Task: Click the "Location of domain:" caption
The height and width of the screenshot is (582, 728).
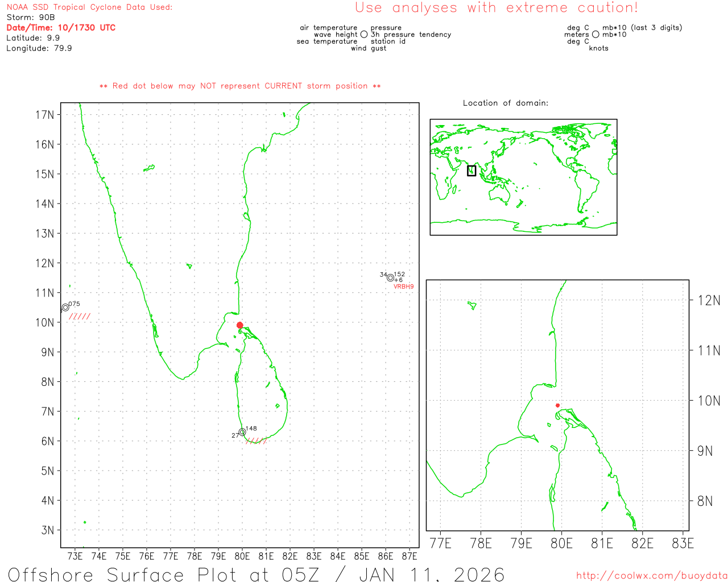Action: 505,103
